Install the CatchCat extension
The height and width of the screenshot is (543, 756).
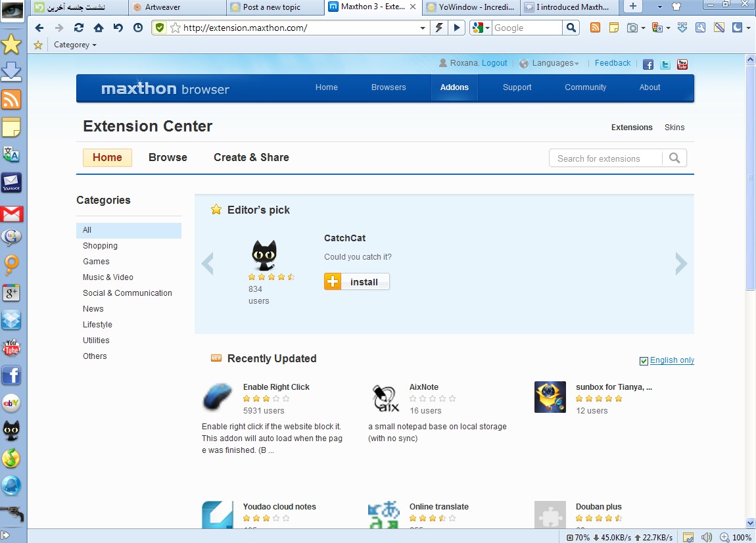(357, 281)
